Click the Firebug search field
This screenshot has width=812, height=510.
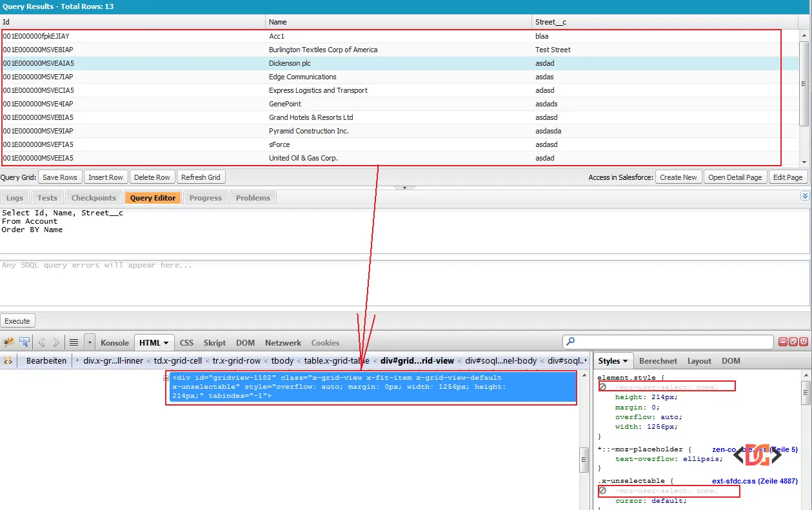pyautogui.click(x=668, y=342)
